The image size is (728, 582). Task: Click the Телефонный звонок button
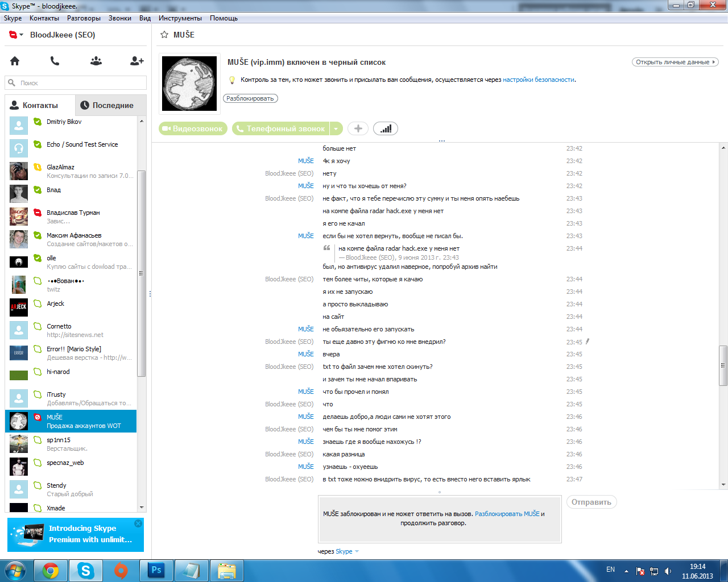click(281, 128)
